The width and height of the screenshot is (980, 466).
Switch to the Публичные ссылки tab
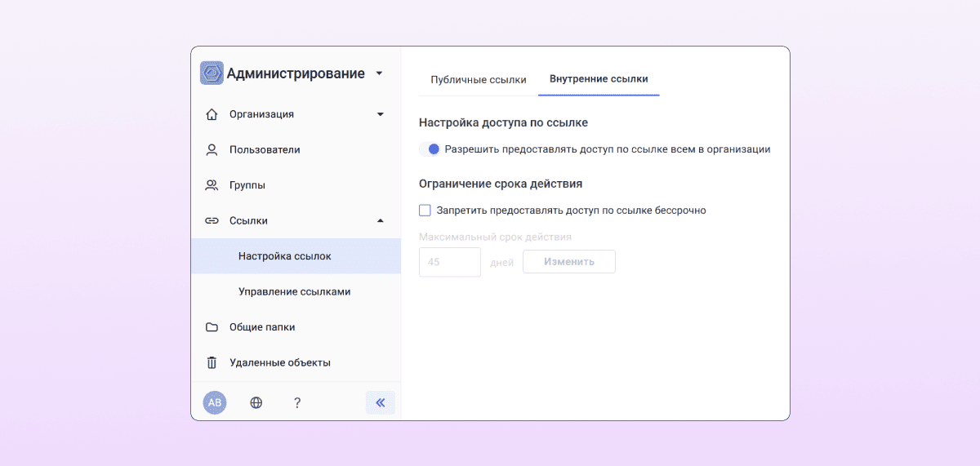pyautogui.click(x=478, y=79)
